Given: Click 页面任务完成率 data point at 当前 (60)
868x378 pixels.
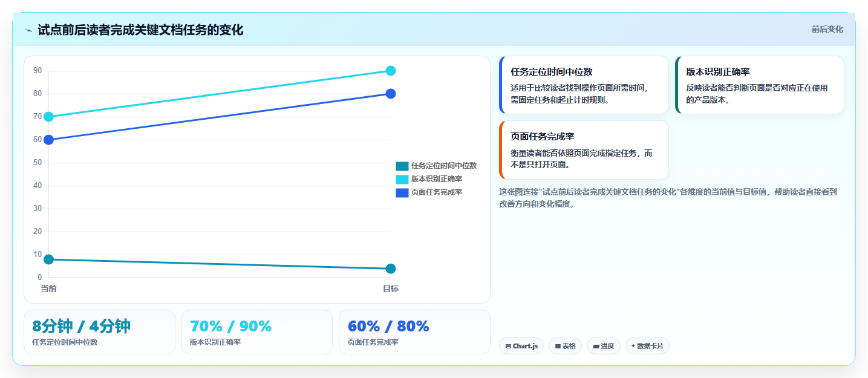Looking at the screenshot, I should click(x=49, y=140).
